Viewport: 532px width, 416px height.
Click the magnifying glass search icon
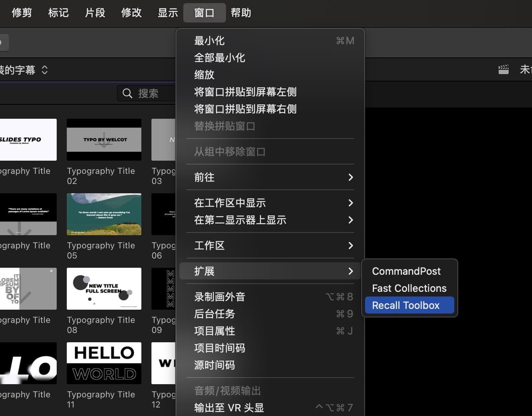tap(127, 94)
